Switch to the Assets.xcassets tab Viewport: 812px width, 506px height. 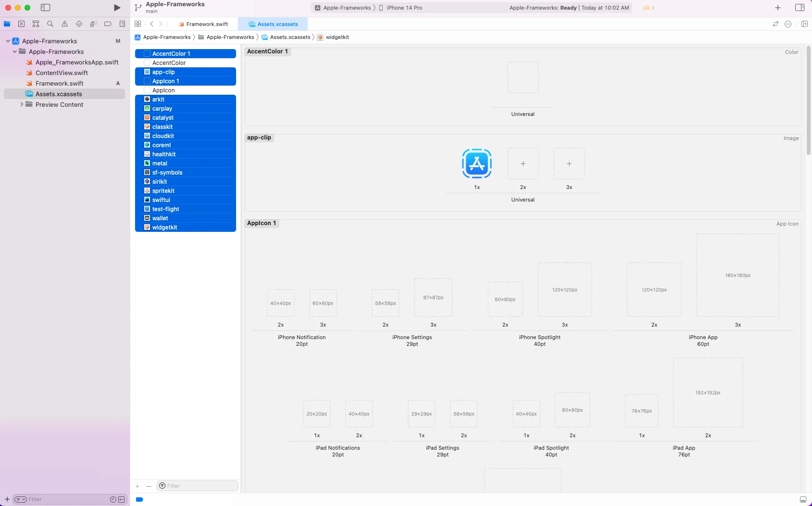point(274,24)
